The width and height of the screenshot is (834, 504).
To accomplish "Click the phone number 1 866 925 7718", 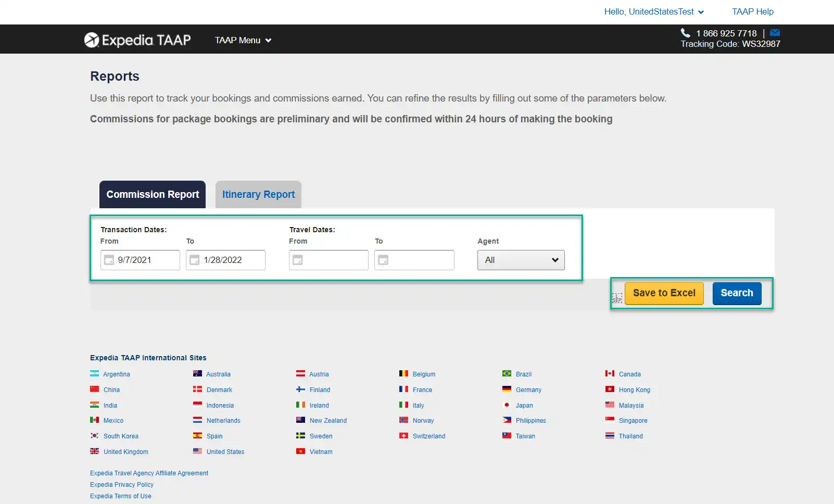I will (x=726, y=33).
